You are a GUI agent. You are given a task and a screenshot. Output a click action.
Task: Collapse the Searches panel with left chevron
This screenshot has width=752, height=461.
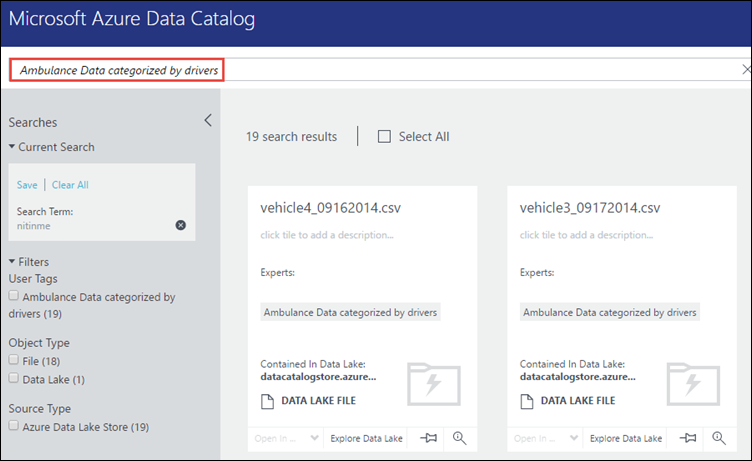(x=208, y=120)
